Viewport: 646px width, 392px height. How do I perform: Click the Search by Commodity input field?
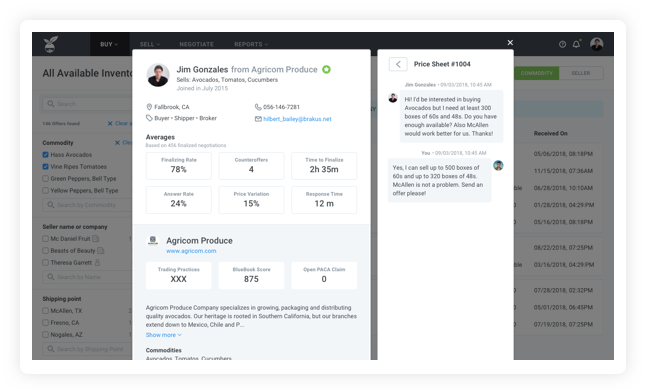87,205
